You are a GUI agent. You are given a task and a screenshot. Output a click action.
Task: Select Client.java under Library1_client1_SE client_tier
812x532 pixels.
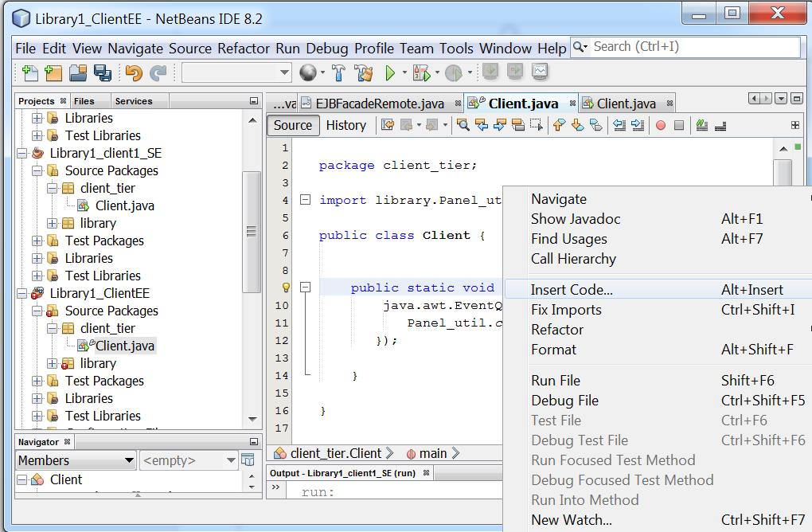click(x=124, y=206)
